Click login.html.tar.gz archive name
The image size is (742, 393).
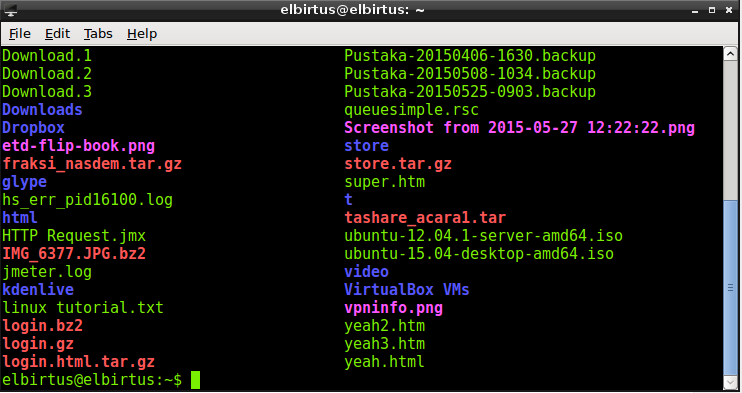pyautogui.click(x=79, y=362)
